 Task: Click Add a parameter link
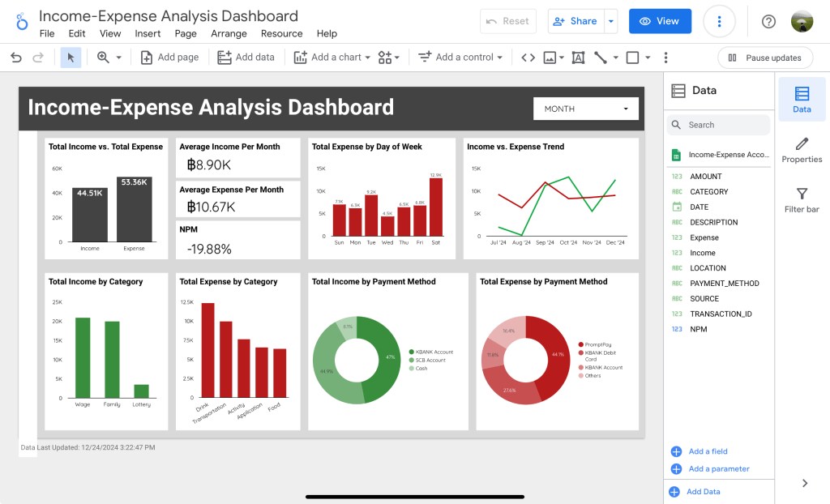click(x=718, y=469)
